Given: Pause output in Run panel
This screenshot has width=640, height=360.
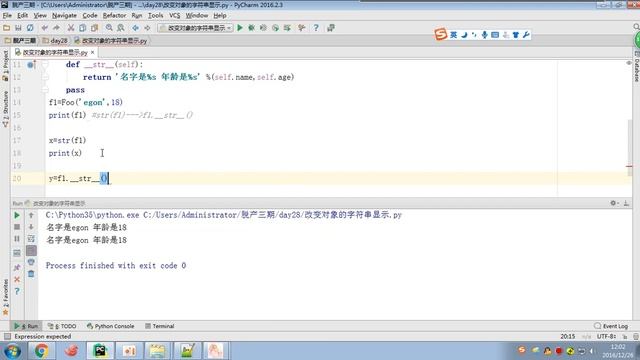Looking at the screenshot, I should point(17,239).
